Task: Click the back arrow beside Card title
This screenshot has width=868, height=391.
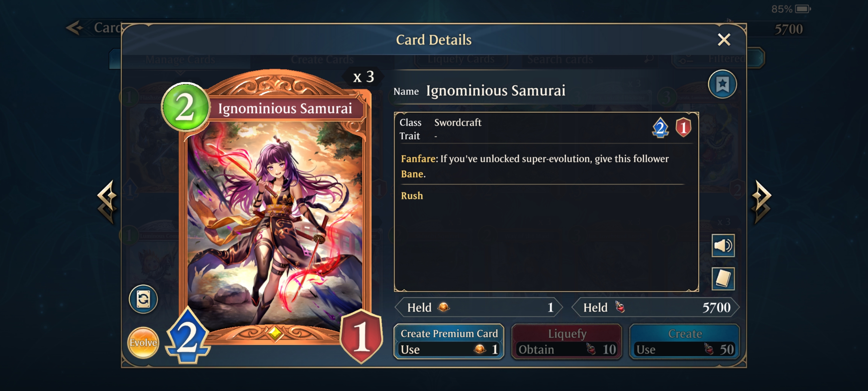Action: tap(75, 28)
